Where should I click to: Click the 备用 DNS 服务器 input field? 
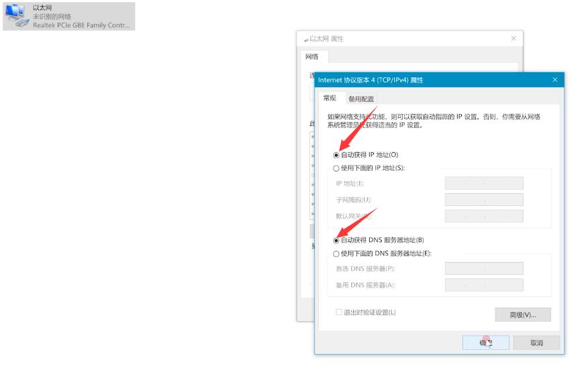coord(484,285)
